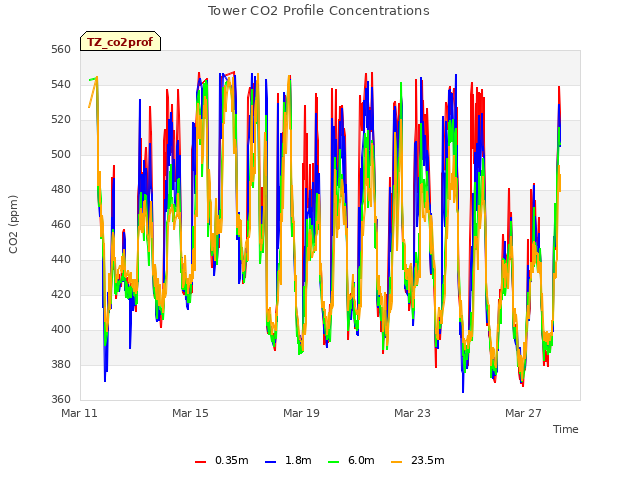The width and height of the screenshot is (640, 480).
Task: Click the Mar 15 axis tick label
Action: tap(190, 413)
